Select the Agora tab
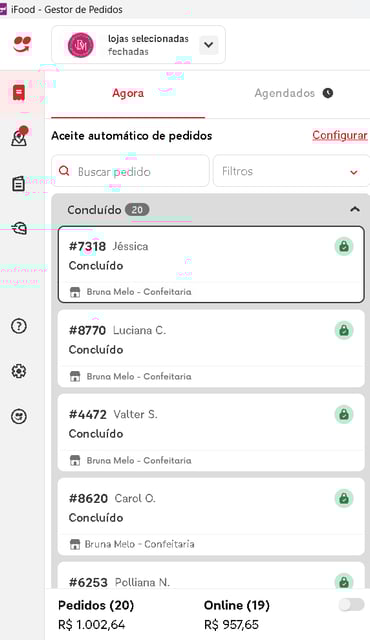The image size is (370, 640). tap(128, 93)
